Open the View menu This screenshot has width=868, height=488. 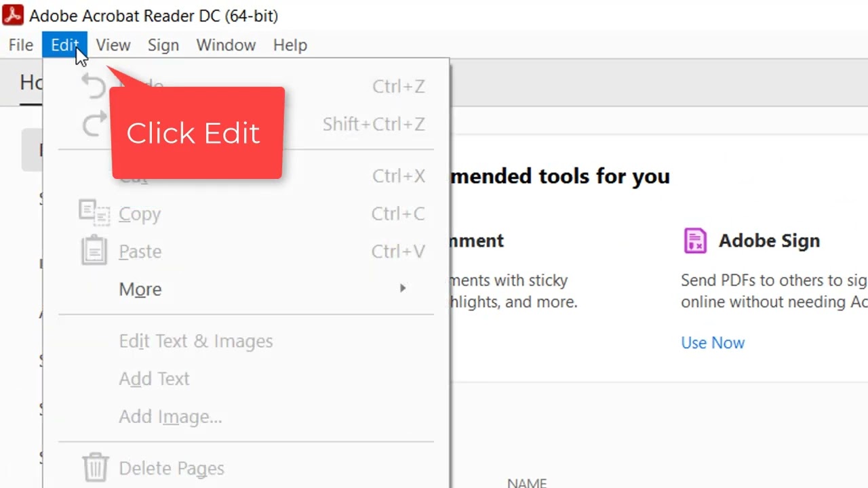tap(113, 45)
